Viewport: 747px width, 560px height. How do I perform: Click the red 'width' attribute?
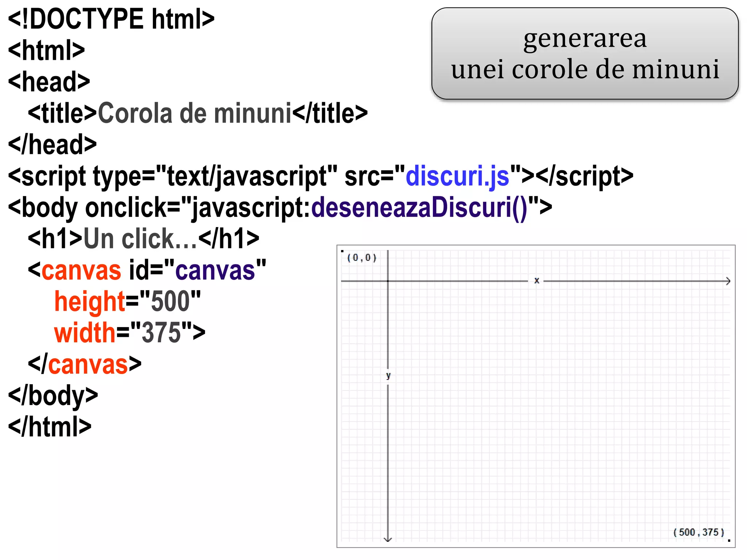click(85, 333)
